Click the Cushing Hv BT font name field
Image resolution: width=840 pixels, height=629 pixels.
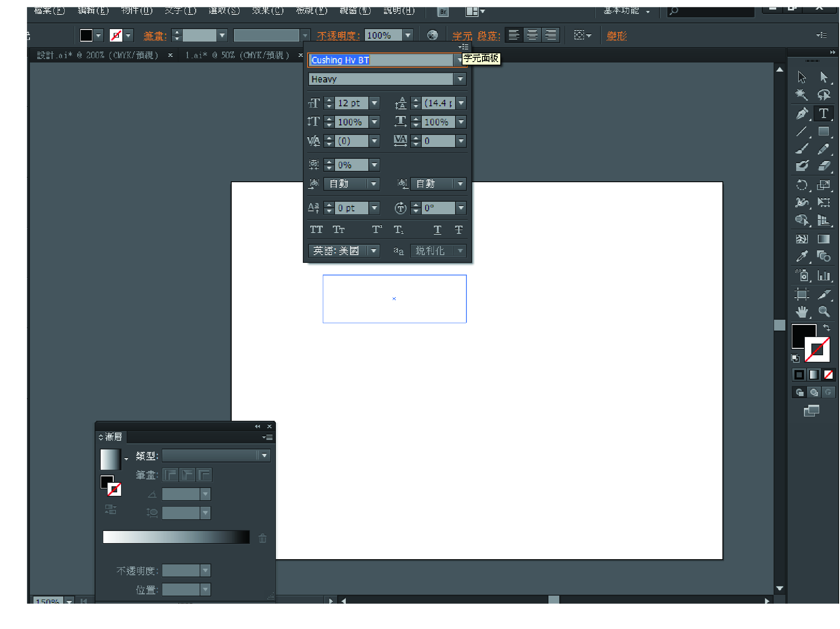click(381, 60)
